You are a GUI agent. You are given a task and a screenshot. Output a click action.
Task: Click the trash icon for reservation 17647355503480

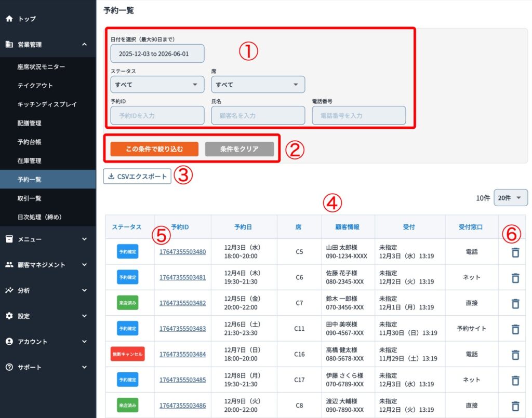pos(515,252)
